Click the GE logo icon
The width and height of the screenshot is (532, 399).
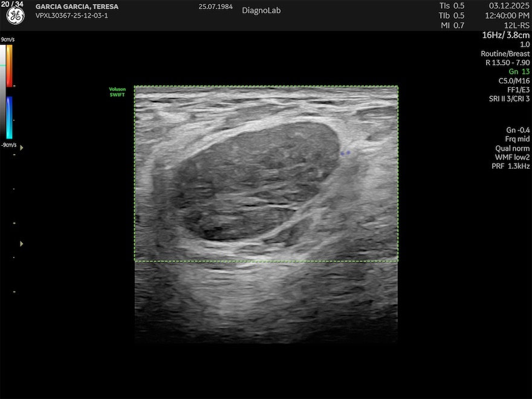(x=15, y=16)
